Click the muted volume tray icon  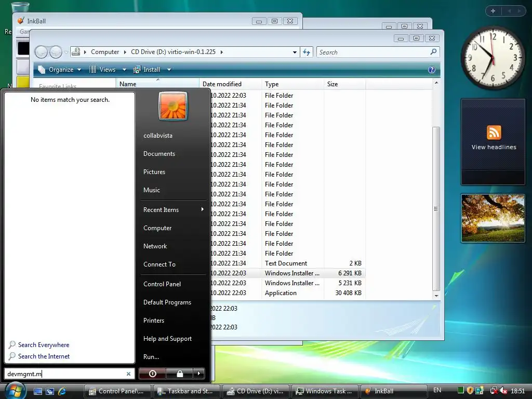click(x=503, y=391)
